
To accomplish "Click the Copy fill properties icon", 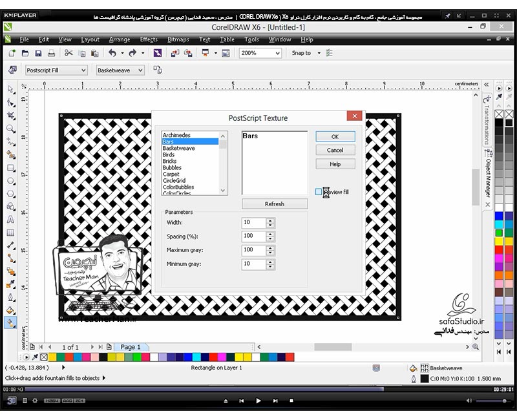I will pos(158,70).
